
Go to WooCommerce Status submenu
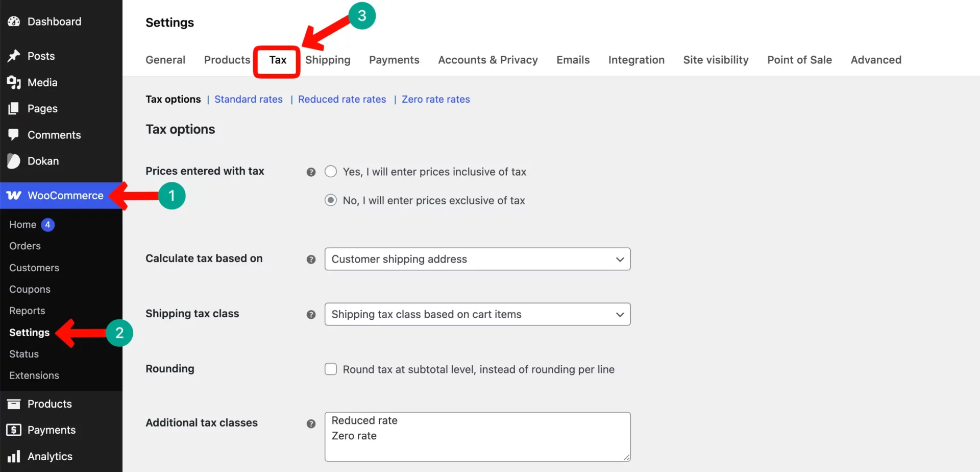24,354
